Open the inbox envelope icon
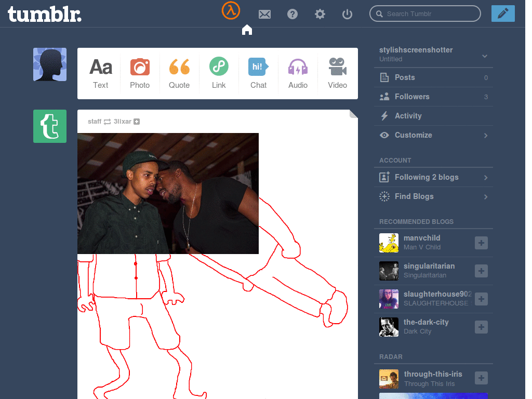This screenshot has height=399, width=532. [x=264, y=14]
